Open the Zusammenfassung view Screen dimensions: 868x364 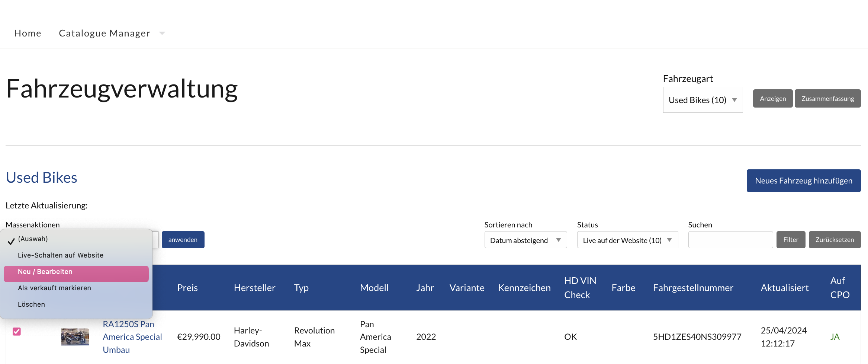tap(827, 99)
